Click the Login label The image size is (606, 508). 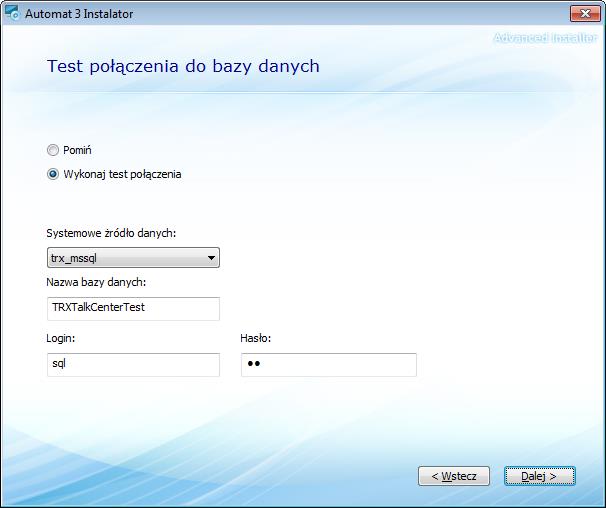tap(61, 338)
